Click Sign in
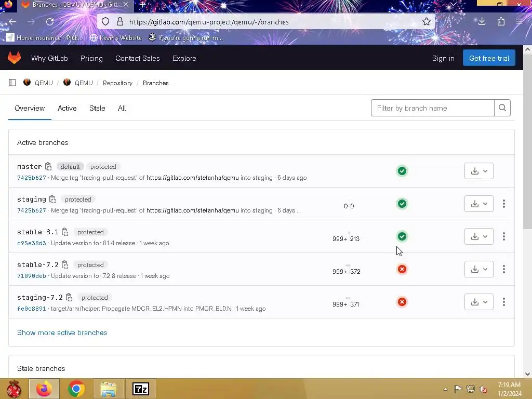532x399 pixels. (443, 58)
